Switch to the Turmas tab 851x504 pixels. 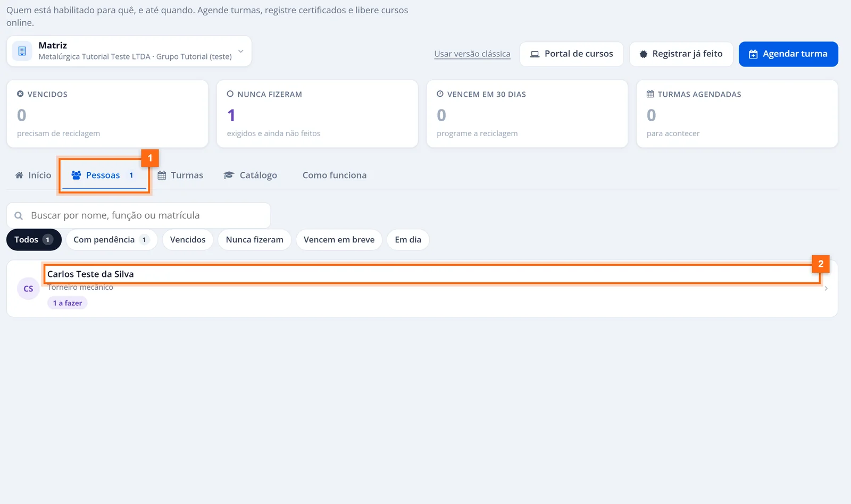pos(180,175)
